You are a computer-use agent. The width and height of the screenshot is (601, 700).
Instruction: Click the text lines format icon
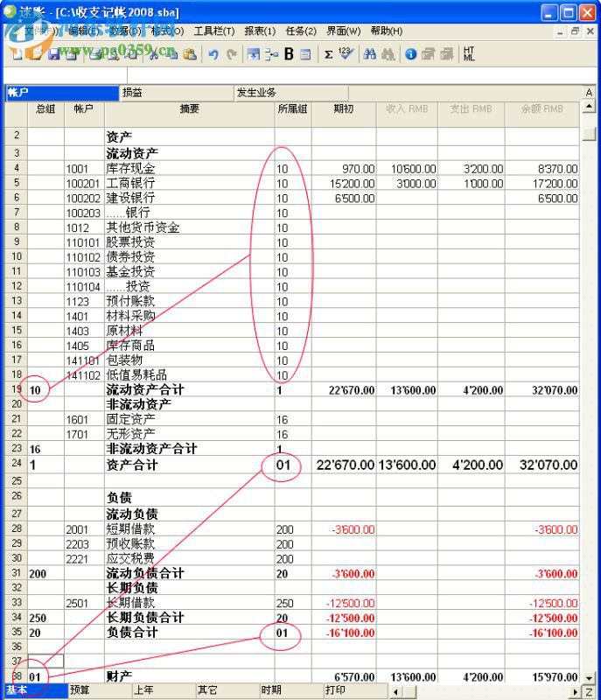coord(305,54)
